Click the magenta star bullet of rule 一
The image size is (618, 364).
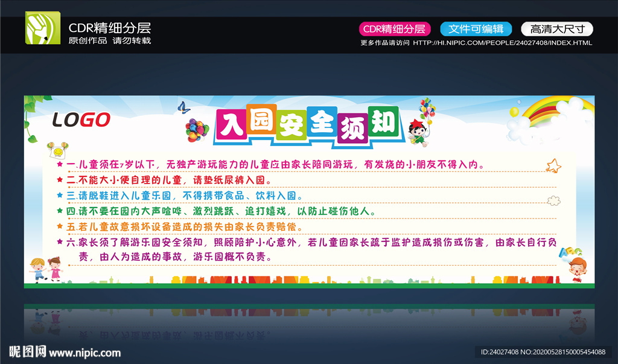pyautogui.click(x=60, y=164)
